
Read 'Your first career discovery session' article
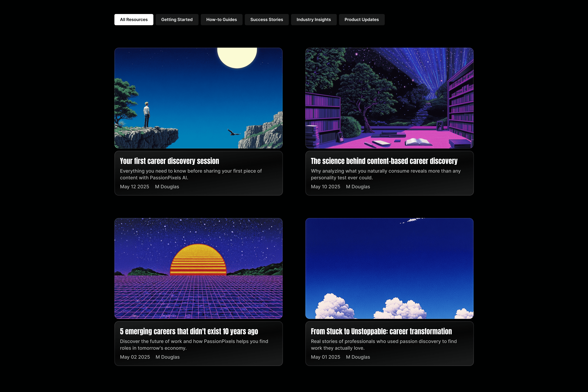tap(170, 161)
